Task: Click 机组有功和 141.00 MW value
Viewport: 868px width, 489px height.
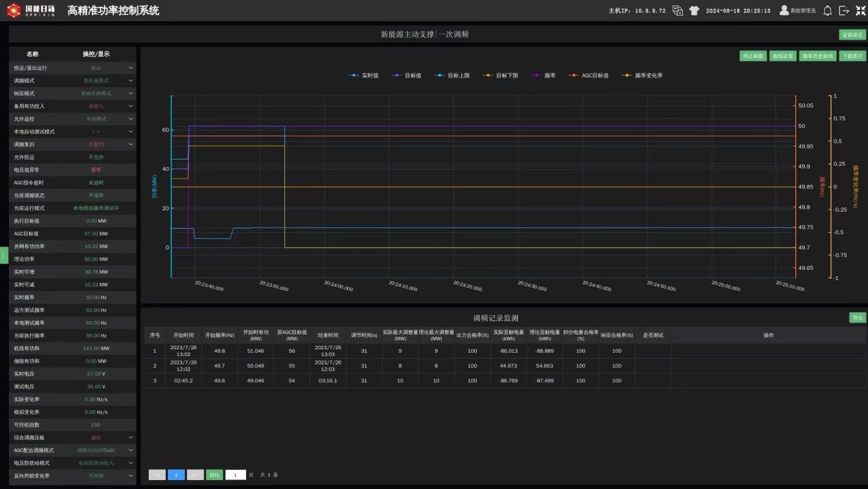Action: point(96,348)
